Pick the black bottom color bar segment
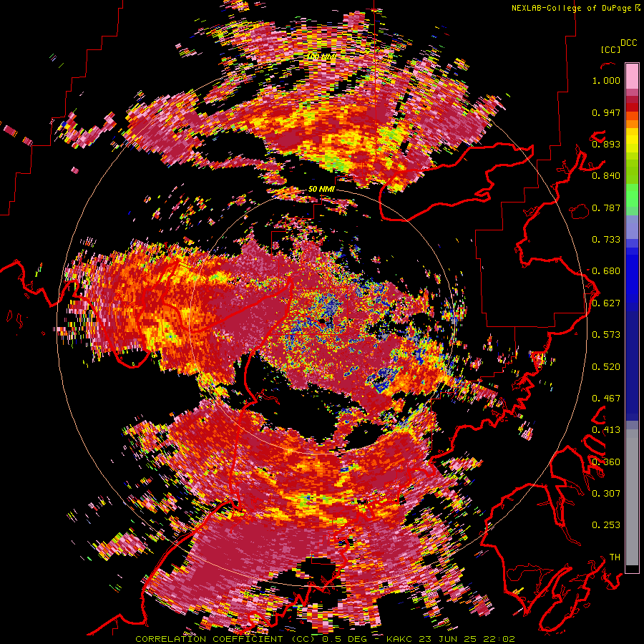644x644 pixels. [632, 569]
